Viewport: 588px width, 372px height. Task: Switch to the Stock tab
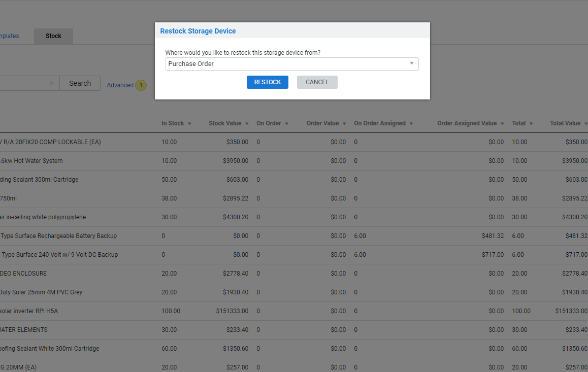click(53, 36)
